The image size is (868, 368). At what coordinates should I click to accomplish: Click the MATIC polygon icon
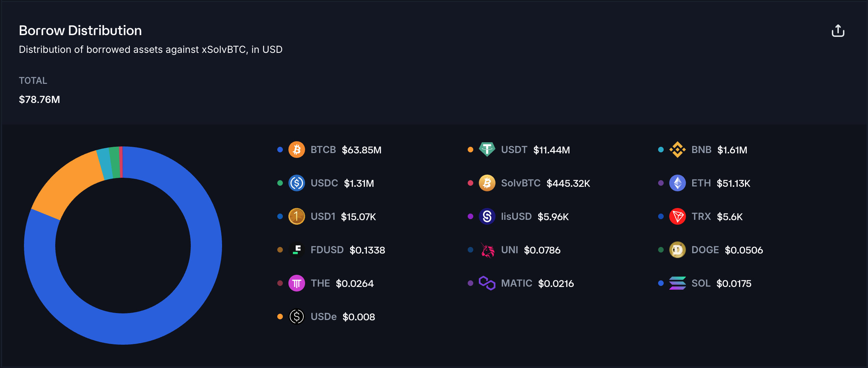[x=487, y=283]
